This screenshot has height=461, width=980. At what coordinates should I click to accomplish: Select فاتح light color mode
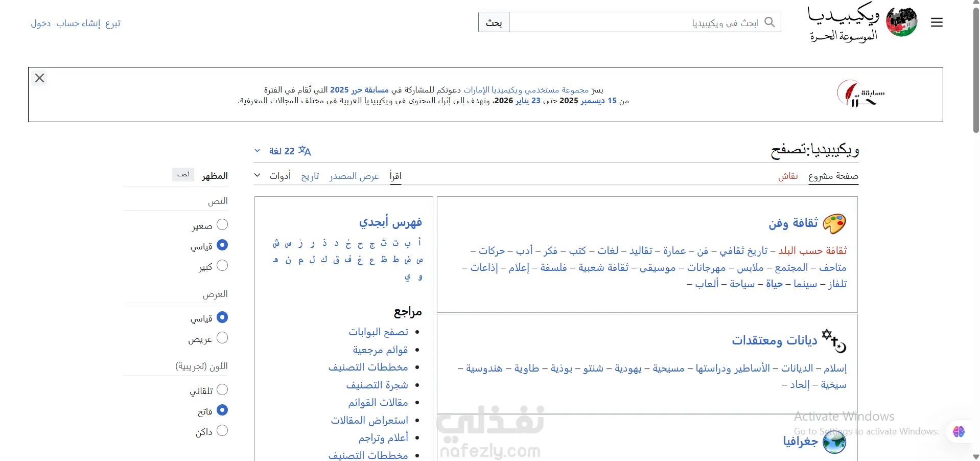[x=222, y=410]
